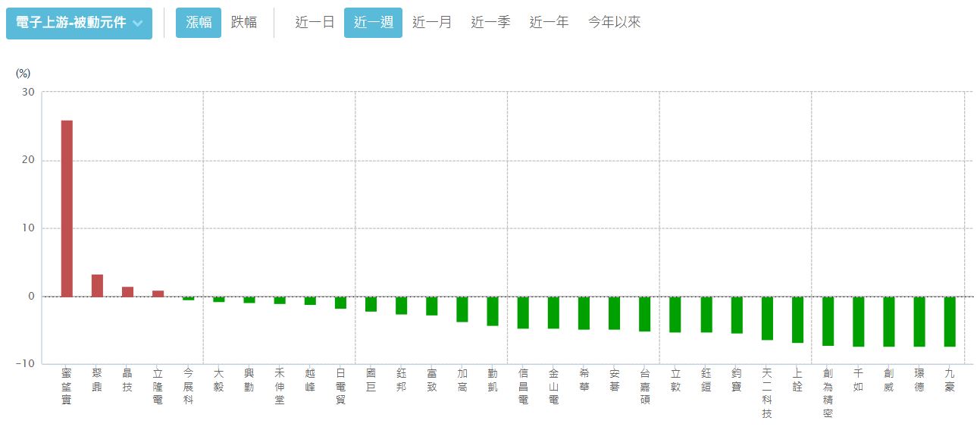
Task: Click the 立隆電 axis label
Action: 158,388
